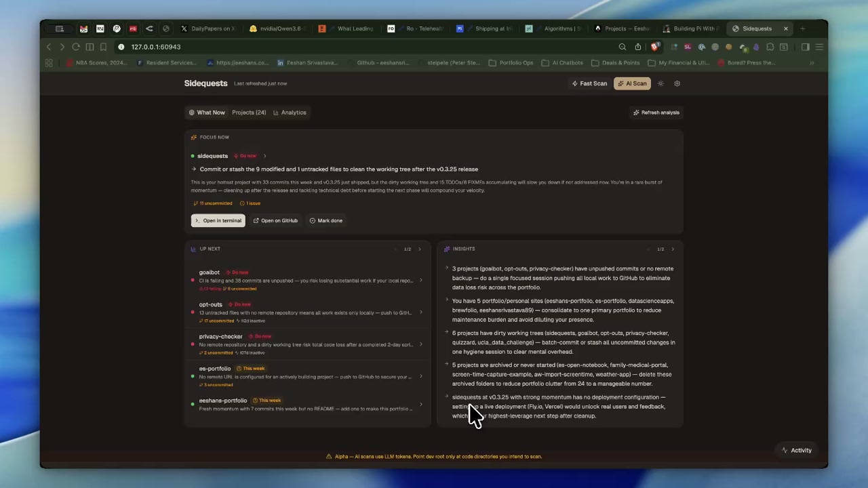Bookmark this page icon

click(103, 47)
